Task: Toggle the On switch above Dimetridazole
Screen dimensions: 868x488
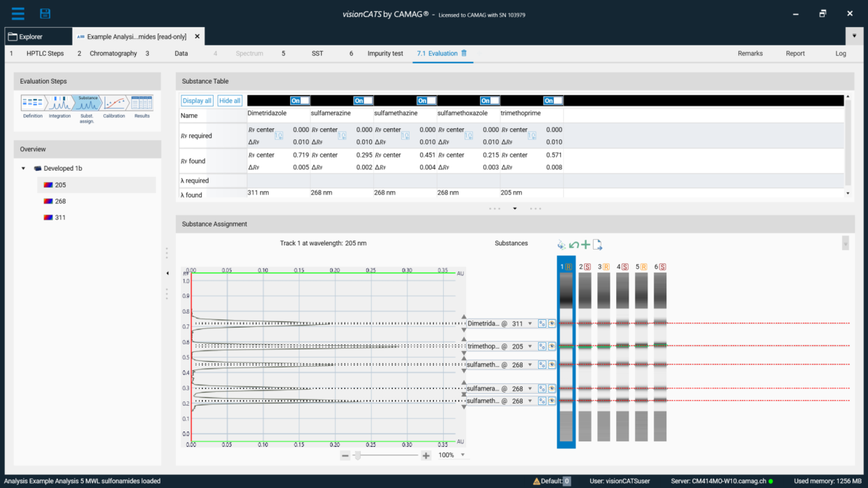Action: pos(299,100)
